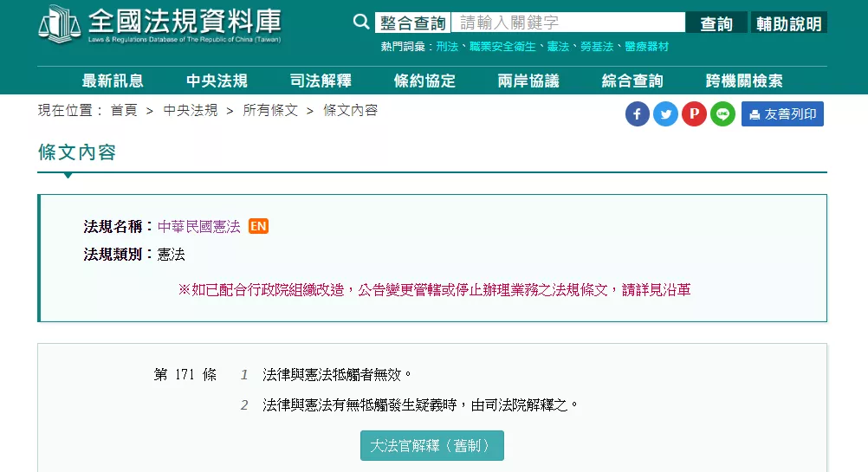
Task: Open the 司法解釋 menu
Action: tap(321, 81)
